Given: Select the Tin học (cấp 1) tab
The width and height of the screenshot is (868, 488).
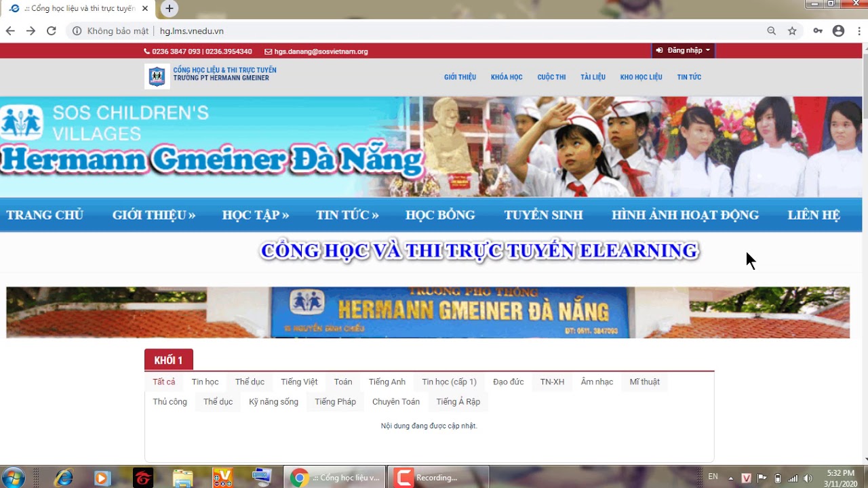Looking at the screenshot, I should pos(449,382).
